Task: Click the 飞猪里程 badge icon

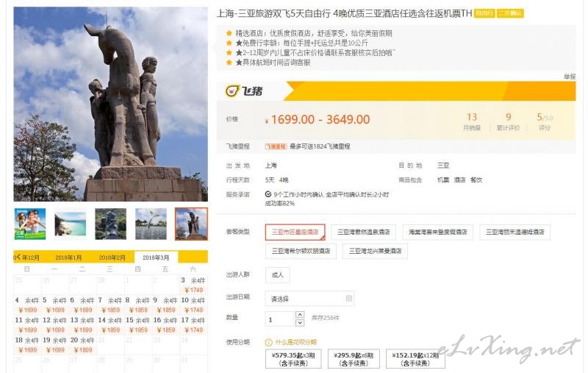Action: click(276, 146)
